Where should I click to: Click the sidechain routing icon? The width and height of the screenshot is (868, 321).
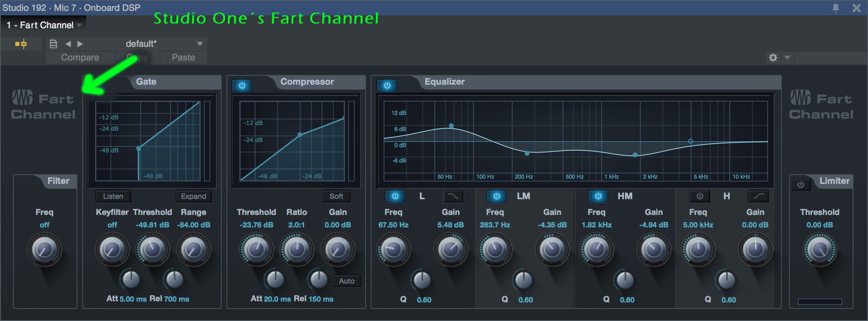pyautogui.click(x=21, y=44)
